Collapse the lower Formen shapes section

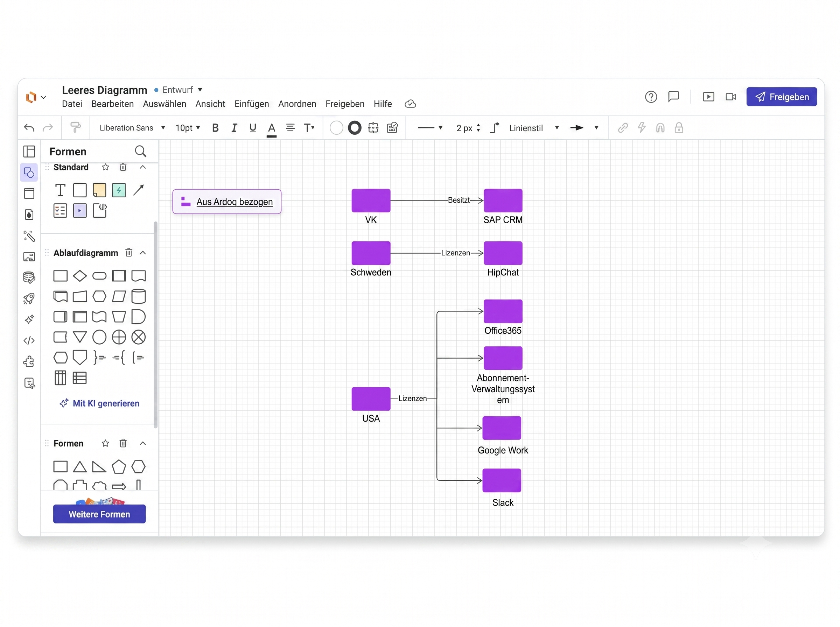[x=143, y=443]
